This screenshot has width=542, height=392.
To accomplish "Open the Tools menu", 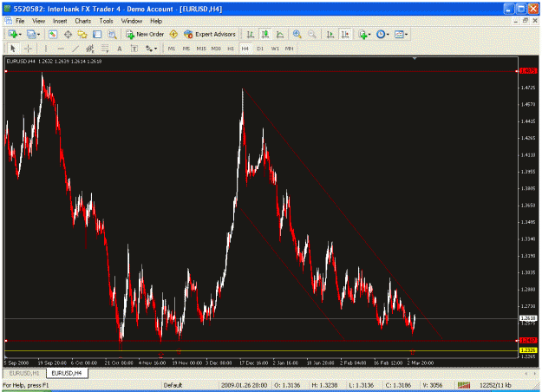I will click(106, 21).
